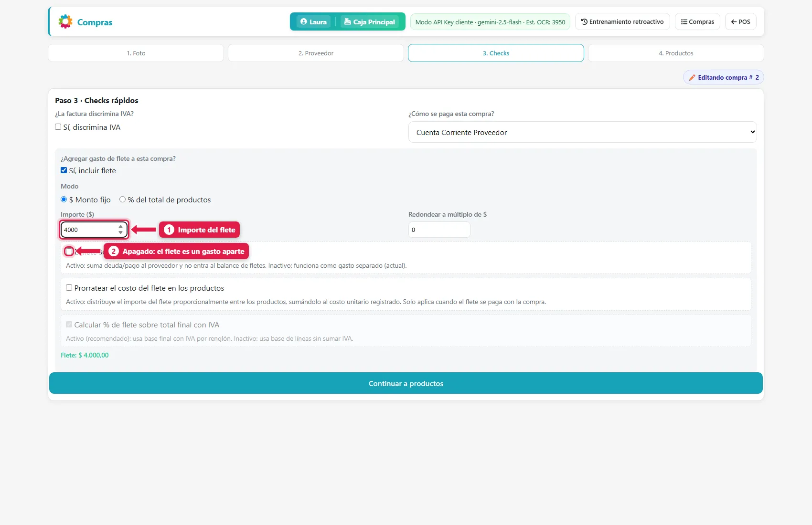
Task: Switch to the 2. Proveedor step tab
Action: [x=316, y=53]
